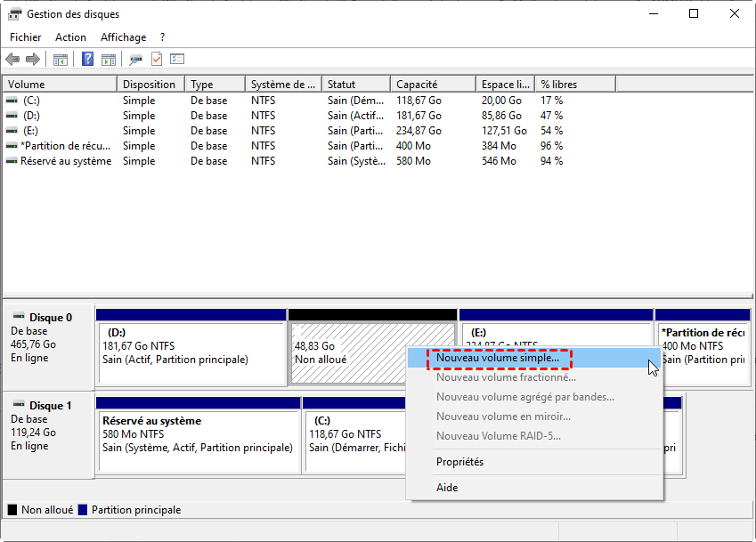Open the Fichier menu
Image resolution: width=756 pixels, height=542 pixels.
(25, 37)
